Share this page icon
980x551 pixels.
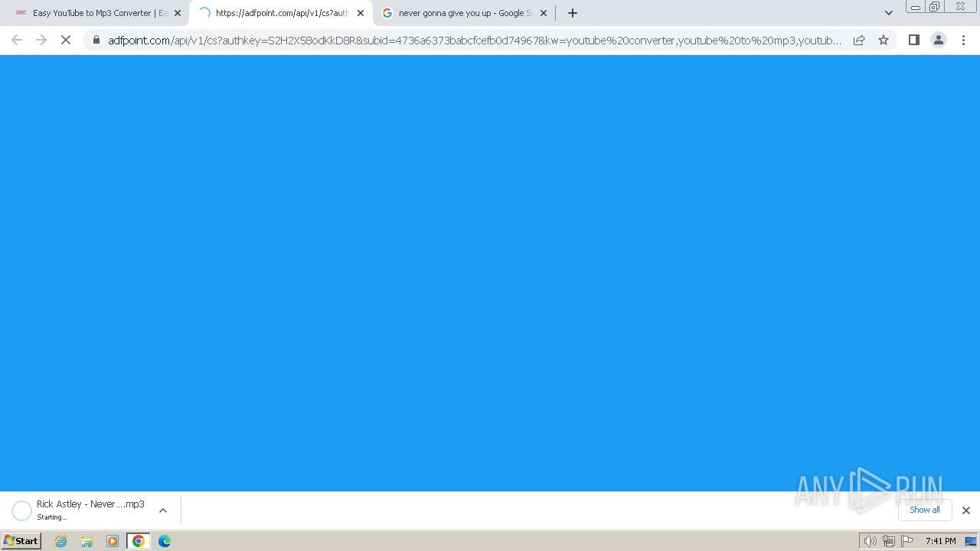pyautogui.click(x=859, y=40)
